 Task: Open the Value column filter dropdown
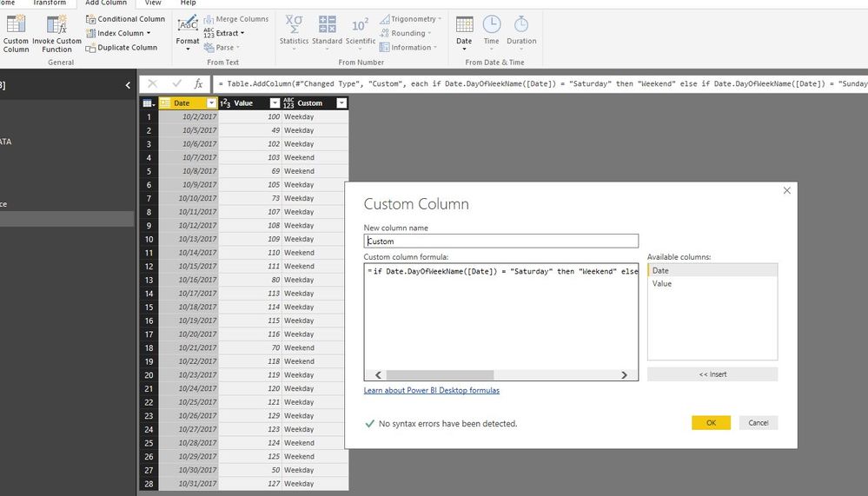[275, 103]
